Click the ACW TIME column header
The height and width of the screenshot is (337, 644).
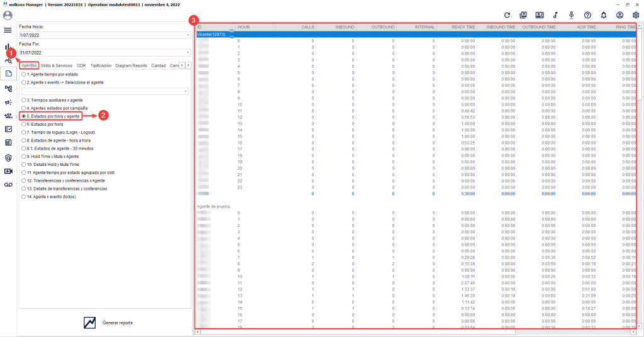577,27
